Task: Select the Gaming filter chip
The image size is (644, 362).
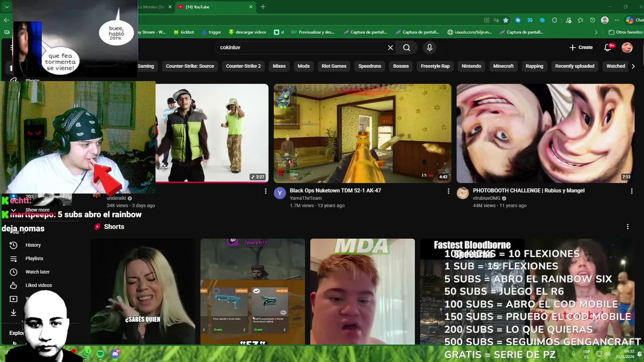Action: pos(146,66)
